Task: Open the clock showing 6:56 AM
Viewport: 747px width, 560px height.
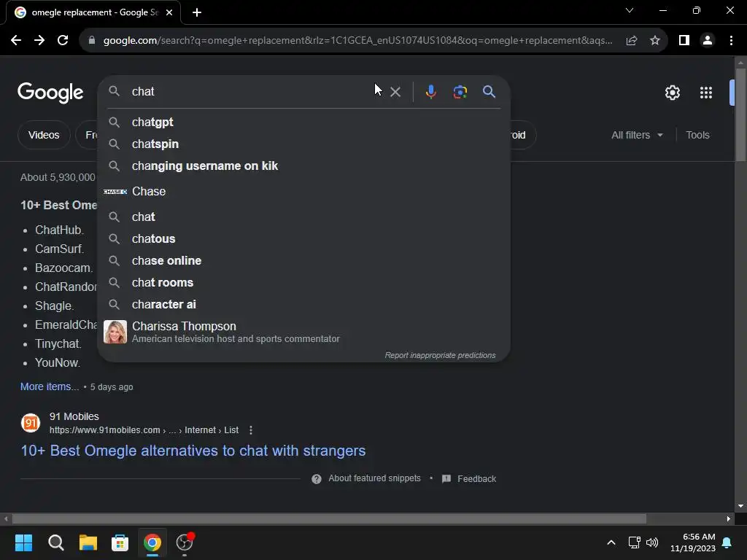Action: [693, 542]
